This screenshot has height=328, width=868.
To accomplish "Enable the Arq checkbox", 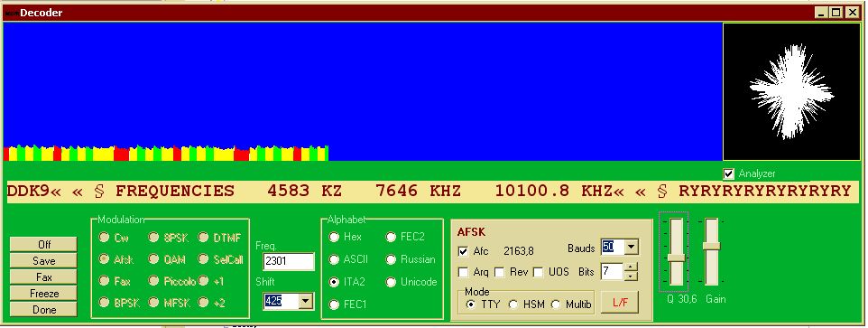I will [x=464, y=273].
